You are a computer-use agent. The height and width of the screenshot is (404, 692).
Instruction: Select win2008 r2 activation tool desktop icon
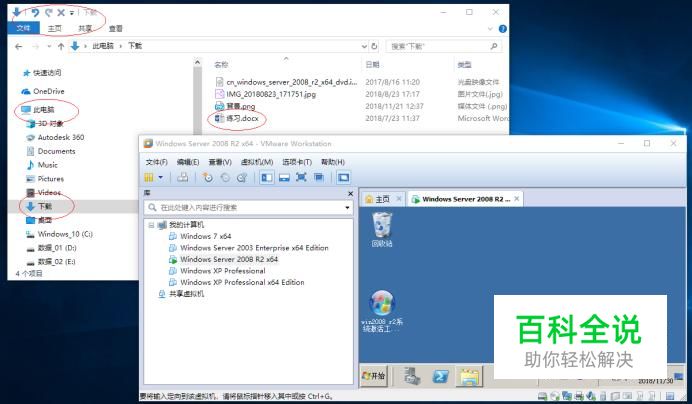coord(382,311)
